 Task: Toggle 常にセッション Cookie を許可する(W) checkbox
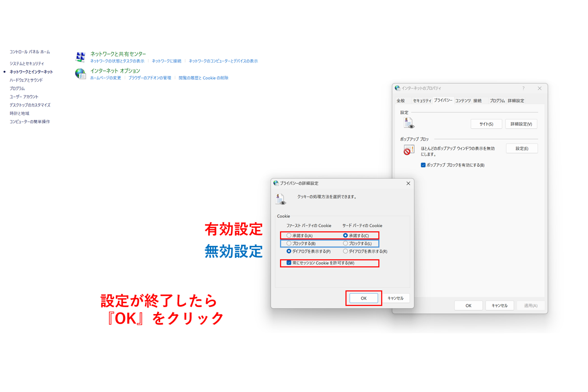pyautogui.click(x=289, y=263)
